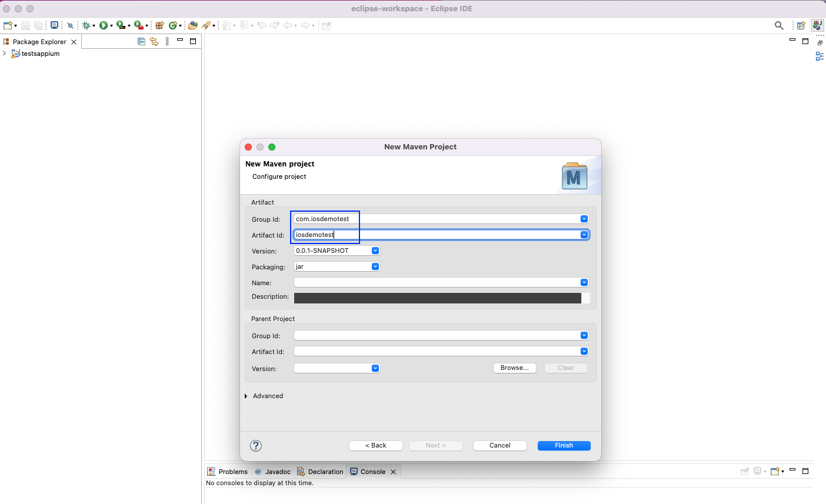The width and height of the screenshot is (826, 504).
Task: Maximize the Console view panel
Action: (805, 470)
